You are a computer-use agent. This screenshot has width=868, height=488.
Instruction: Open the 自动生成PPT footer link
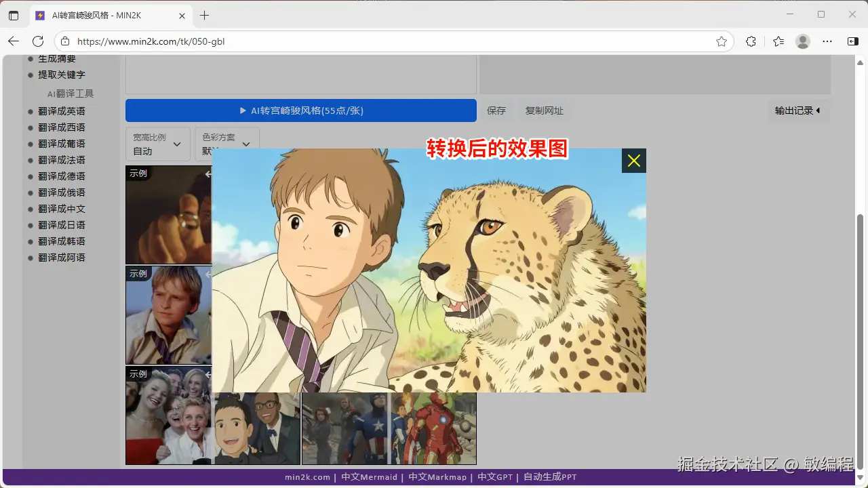click(550, 477)
